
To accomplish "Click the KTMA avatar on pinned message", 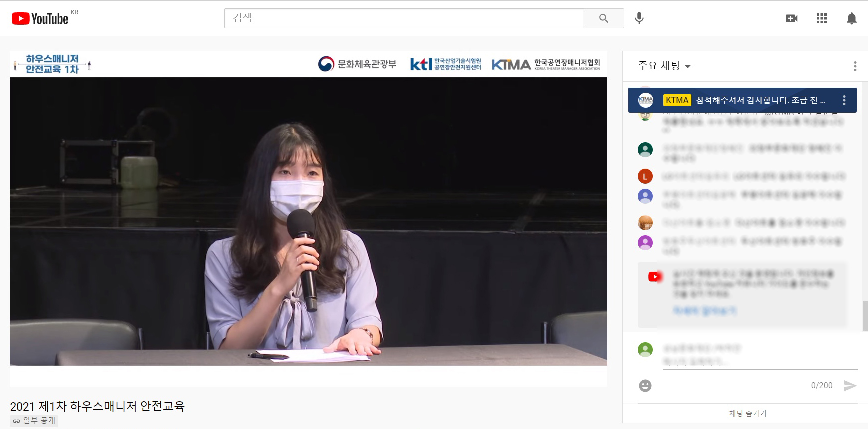I will coord(646,100).
